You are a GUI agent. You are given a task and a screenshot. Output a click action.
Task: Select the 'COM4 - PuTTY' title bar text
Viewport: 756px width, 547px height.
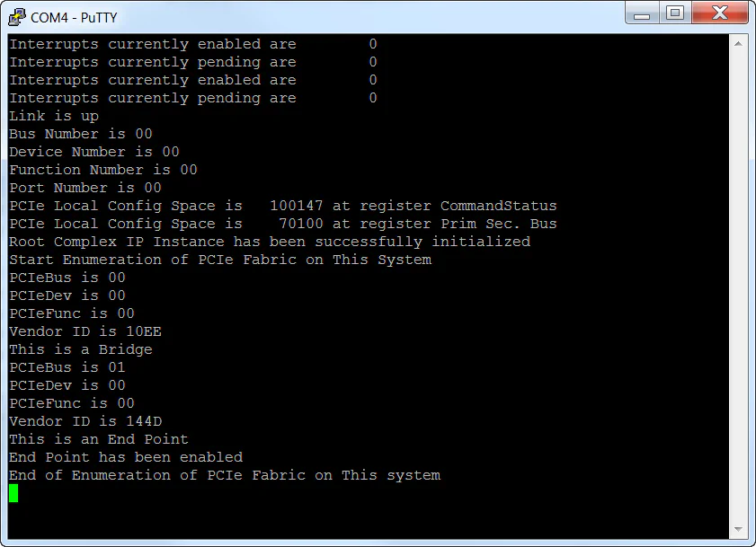coord(73,15)
